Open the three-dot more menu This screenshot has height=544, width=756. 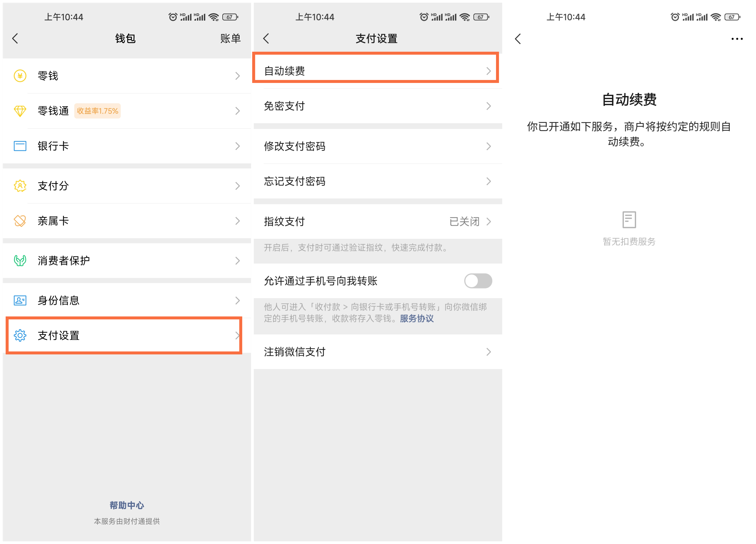click(737, 39)
